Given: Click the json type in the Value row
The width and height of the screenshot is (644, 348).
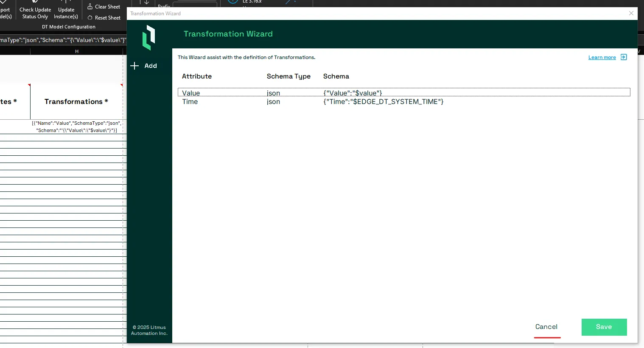Looking at the screenshot, I should tap(273, 93).
